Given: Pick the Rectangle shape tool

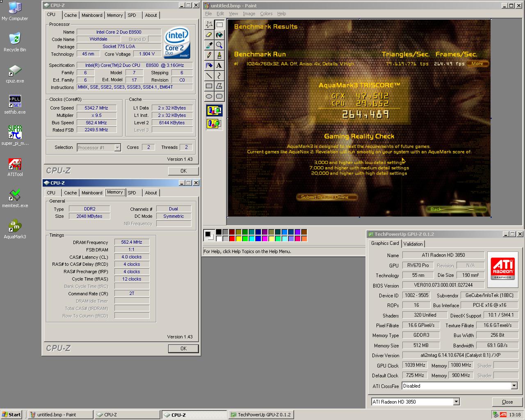Looking at the screenshot, I should (209, 86).
